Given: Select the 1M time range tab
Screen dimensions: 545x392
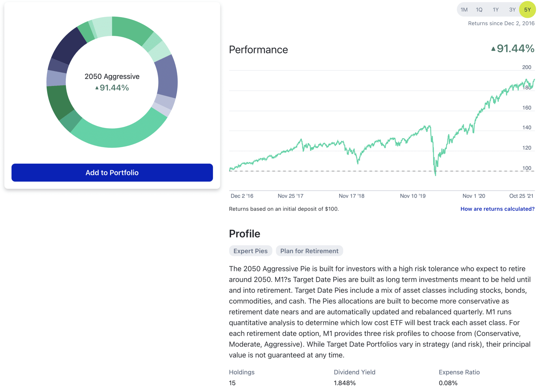Looking at the screenshot, I should [464, 10].
